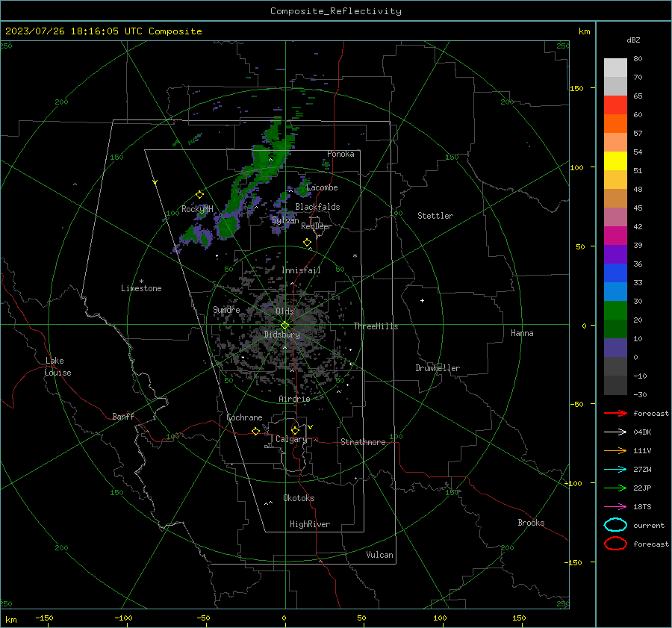Viewport: 672px width, 628px height.
Task: Click the green 22JP arrow icon
Action: [615, 488]
